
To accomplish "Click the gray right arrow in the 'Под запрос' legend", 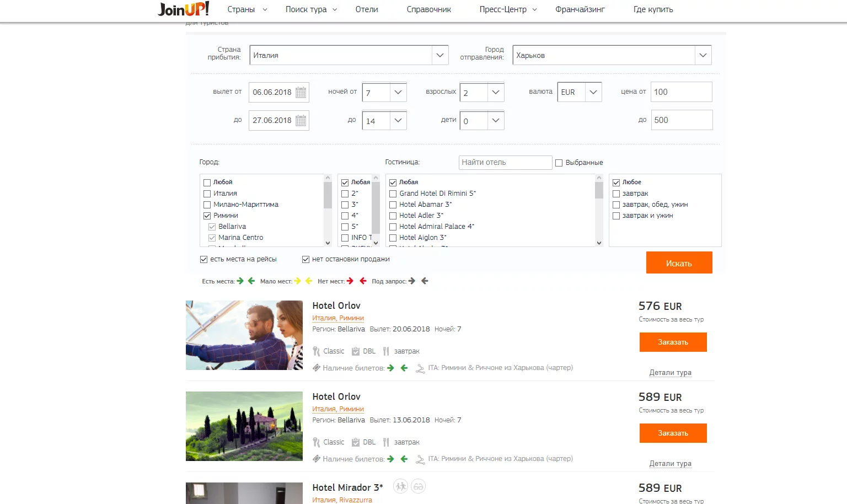I will tap(411, 281).
